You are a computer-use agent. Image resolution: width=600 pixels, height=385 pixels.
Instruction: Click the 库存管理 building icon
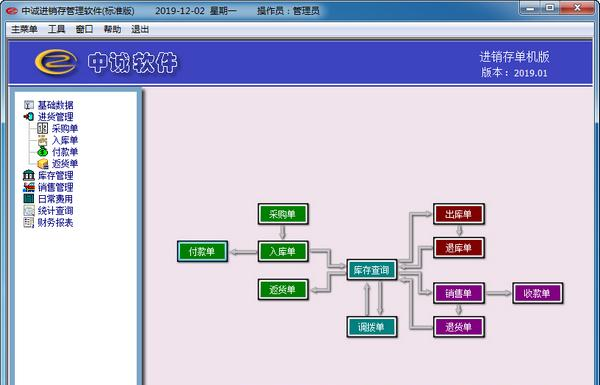(29, 175)
